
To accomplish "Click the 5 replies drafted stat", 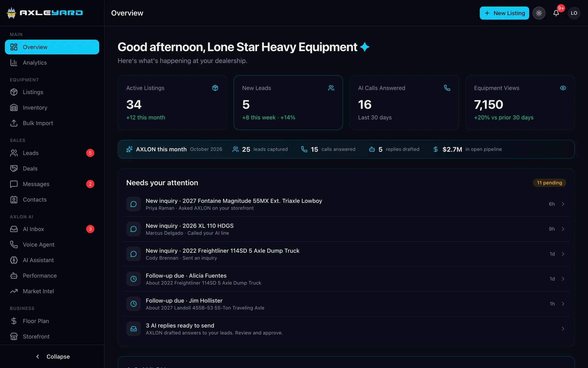I will click(x=394, y=149).
